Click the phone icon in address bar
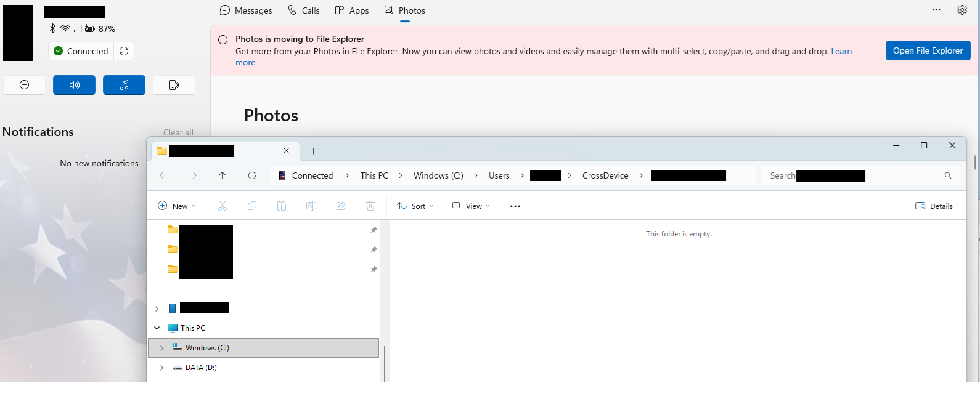The image size is (980, 399). [282, 175]
